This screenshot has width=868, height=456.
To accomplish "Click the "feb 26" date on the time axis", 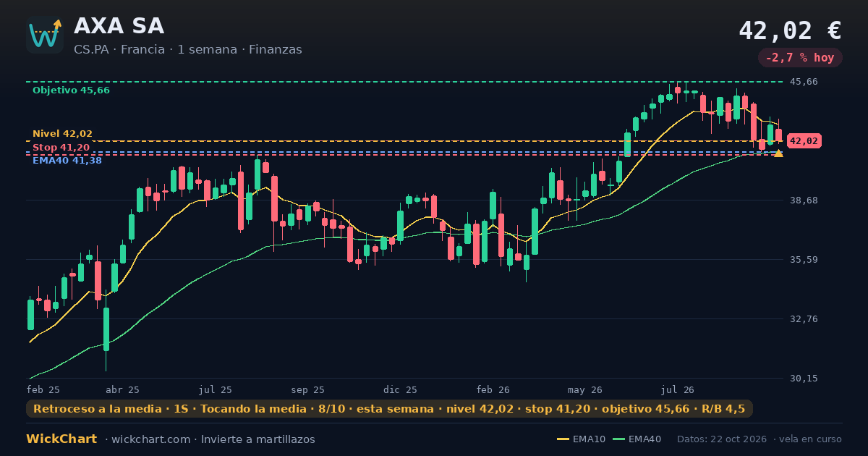I will (493, 389).
